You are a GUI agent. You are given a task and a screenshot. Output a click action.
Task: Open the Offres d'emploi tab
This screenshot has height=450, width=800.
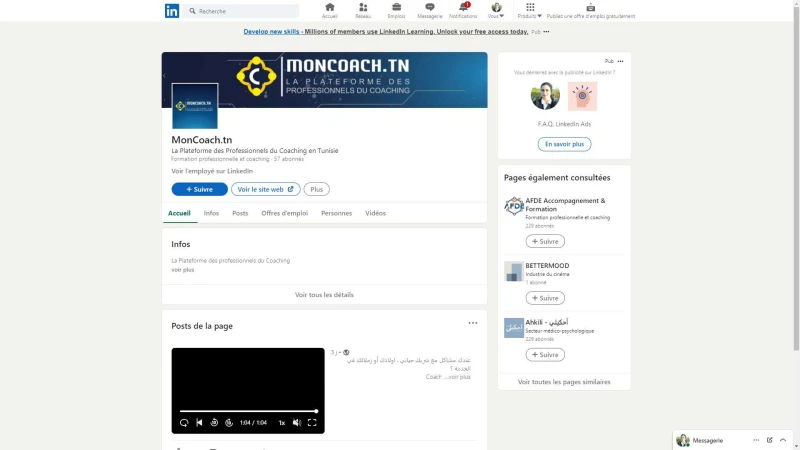[285, 213]
